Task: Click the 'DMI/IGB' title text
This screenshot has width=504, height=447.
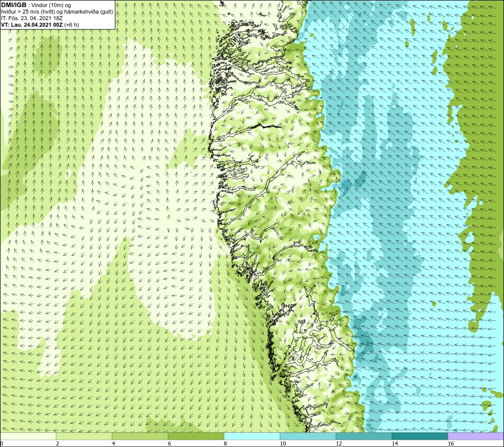Action: click(14, 5)
